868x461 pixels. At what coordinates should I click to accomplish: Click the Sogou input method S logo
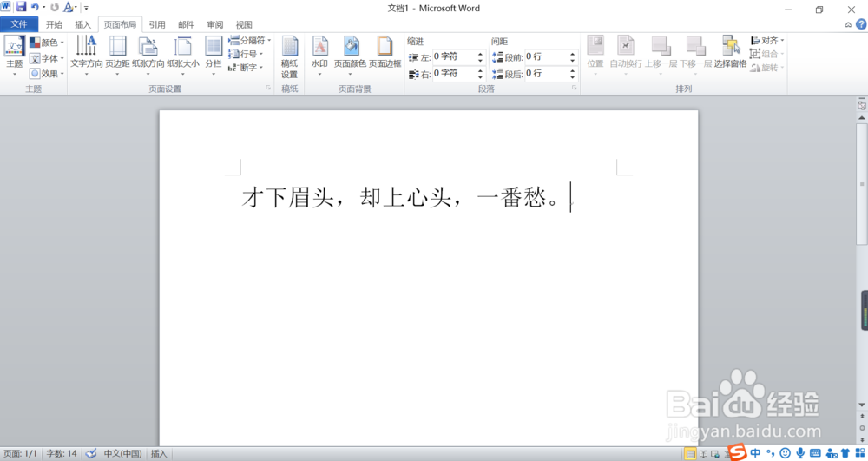737,452
